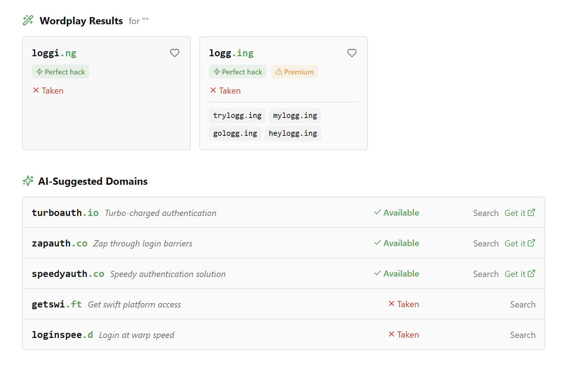This screenshot has height=367, width=588.
Task: Click the loggi.ng domain title
Action: (x=54, y=53)
